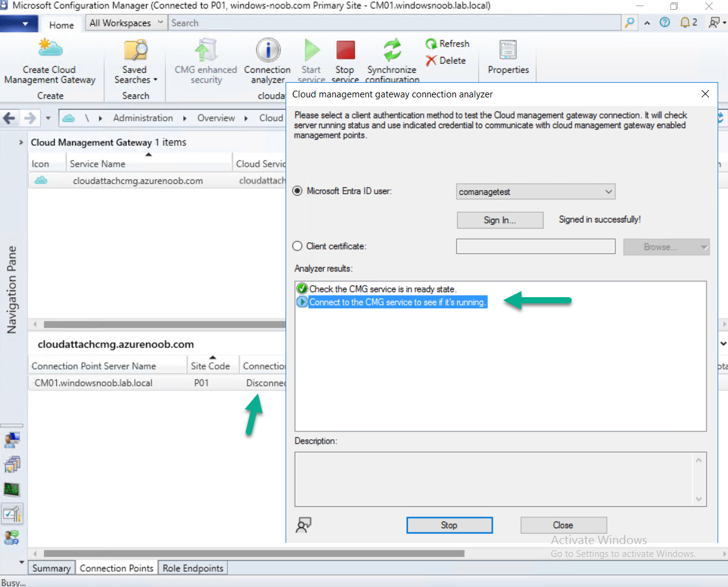Viewport: 728px width, 587px height.
Task: Navigate forward with the right arrow
Action: tap(29, 118)
